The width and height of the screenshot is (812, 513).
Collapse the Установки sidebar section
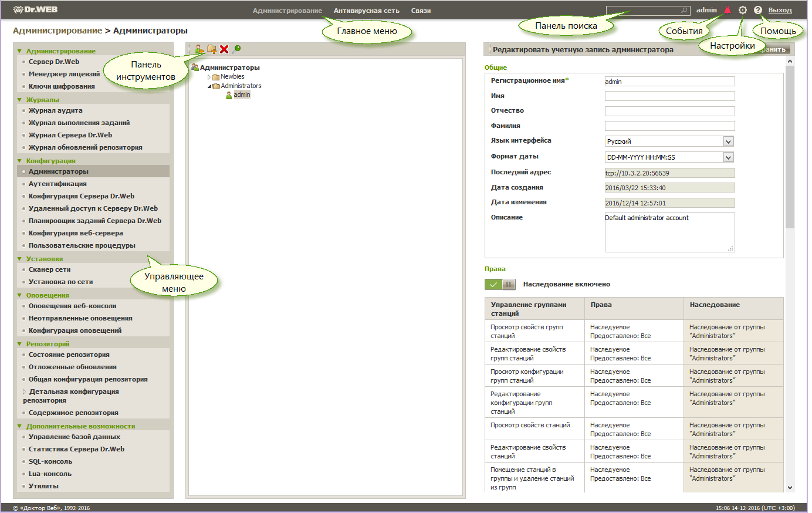(x=19, y=259)
